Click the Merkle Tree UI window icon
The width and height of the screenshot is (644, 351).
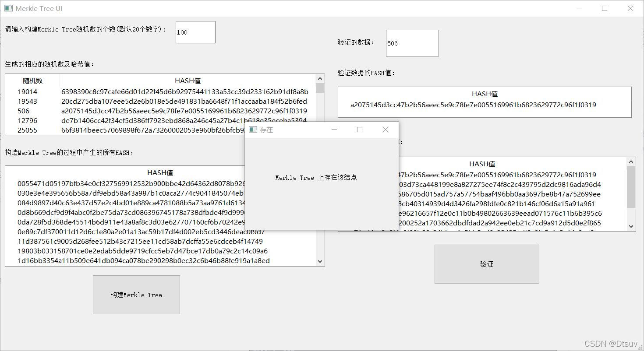[x=8, y=8]
